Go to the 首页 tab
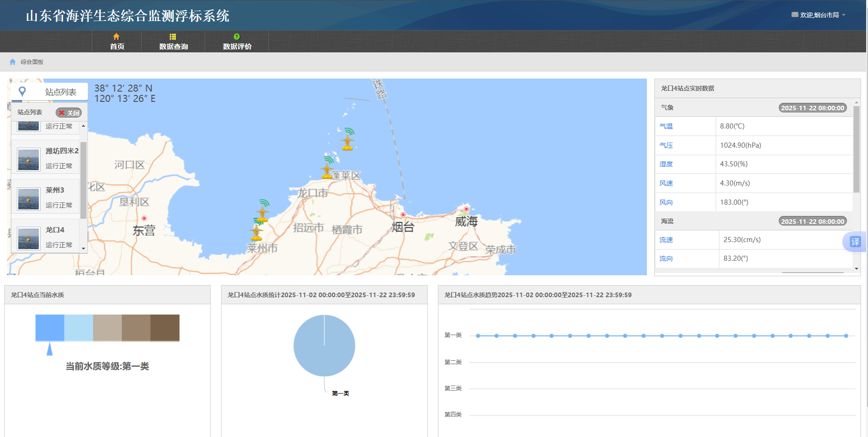868x437 pixels. pyautogui.click(x=117, y=42)
